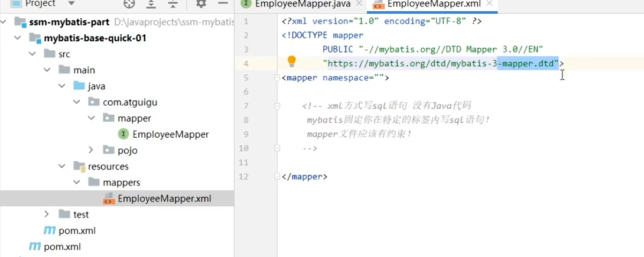
Task: Switch to EmployeeMapper.xml tab
Action: 434,4
